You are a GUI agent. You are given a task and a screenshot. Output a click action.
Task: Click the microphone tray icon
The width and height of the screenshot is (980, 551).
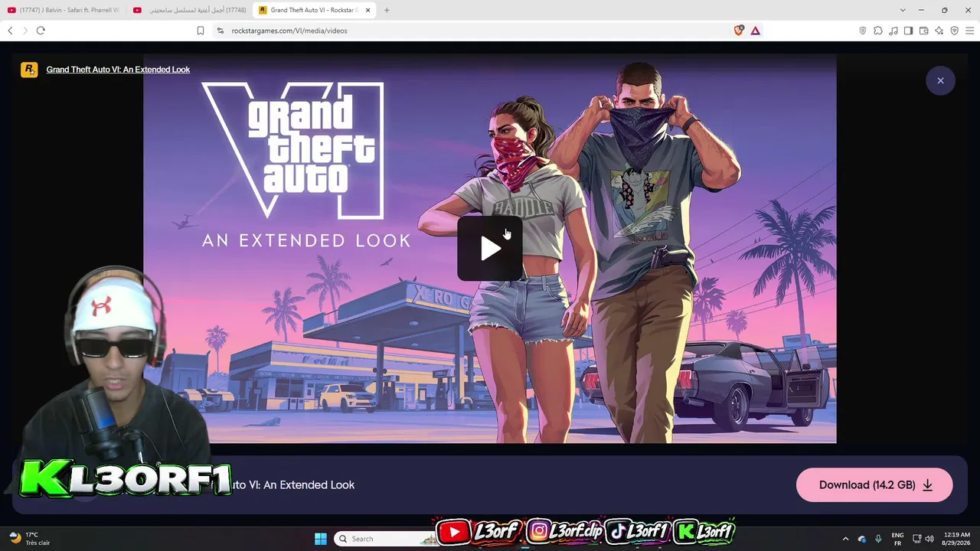tap(878, 539)
